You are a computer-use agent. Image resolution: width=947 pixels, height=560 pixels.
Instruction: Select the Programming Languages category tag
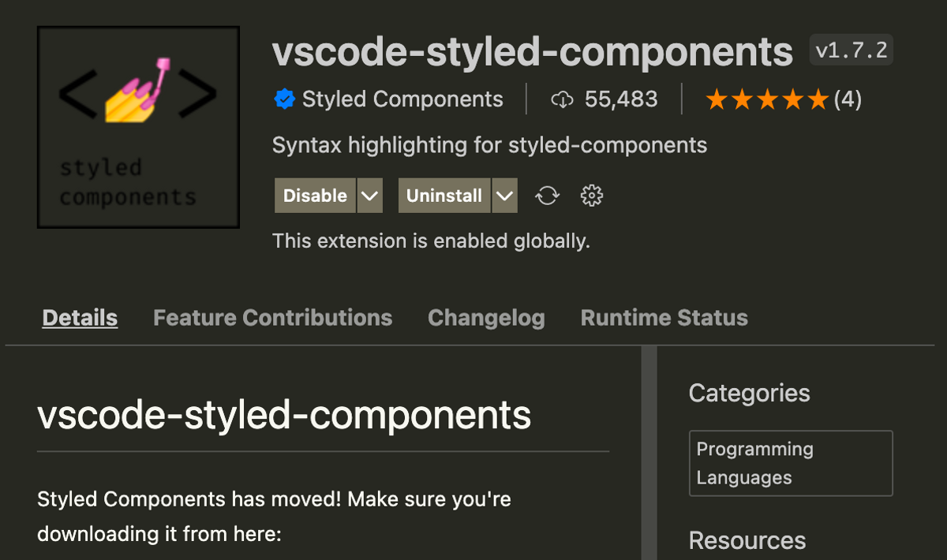[x=791, y=463]
